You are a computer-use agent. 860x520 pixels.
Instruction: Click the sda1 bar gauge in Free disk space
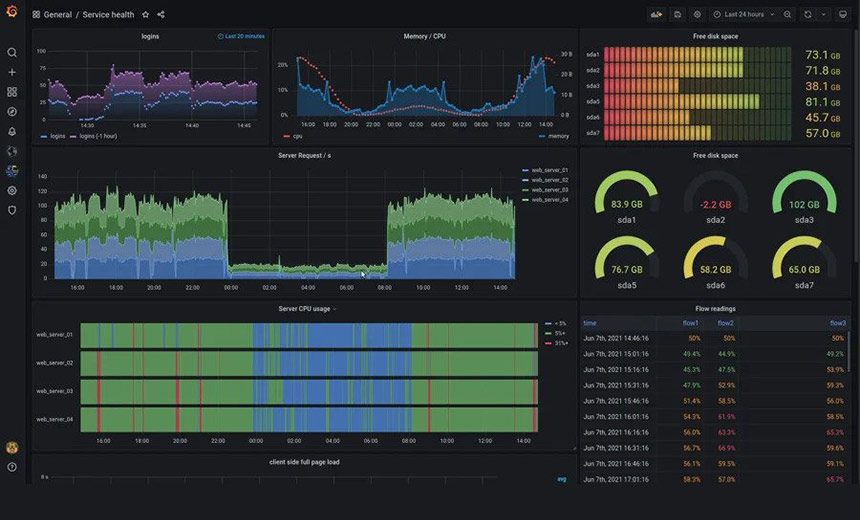click(698, 54)
